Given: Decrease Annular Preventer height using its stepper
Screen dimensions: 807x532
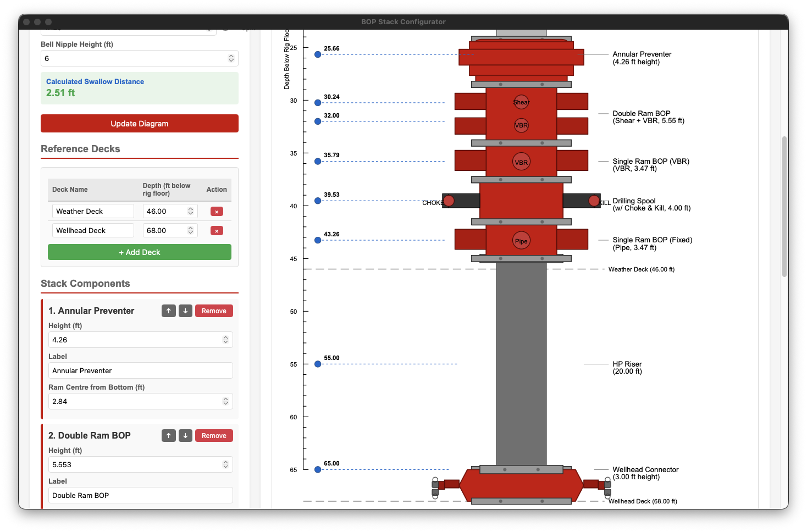Looking at the screenshot, I should pyautogui.click(x=226, y=342).
